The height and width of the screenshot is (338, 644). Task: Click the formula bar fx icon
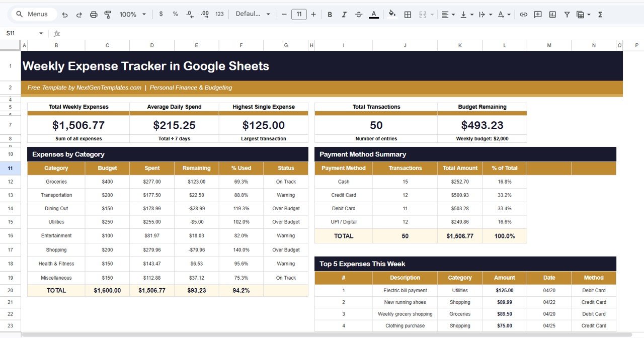click(57, 34)
